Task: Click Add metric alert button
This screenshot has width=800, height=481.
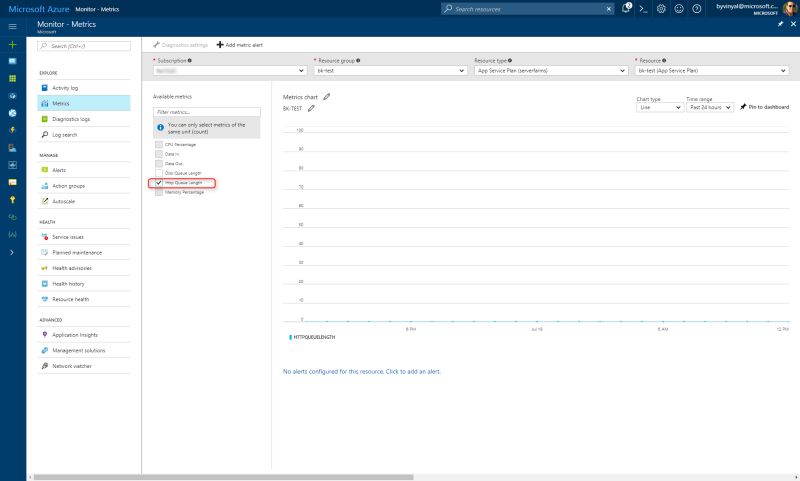Action: tap(240, 45)
